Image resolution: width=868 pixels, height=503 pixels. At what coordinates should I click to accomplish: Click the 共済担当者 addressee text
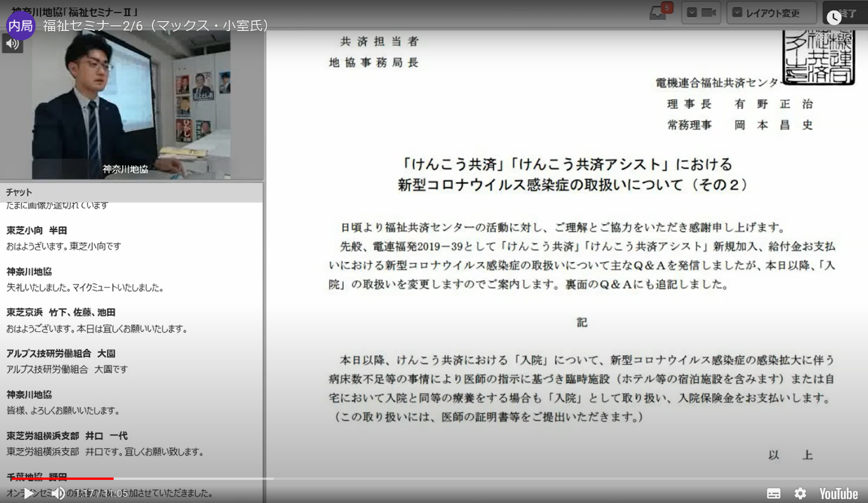(379, 41)
